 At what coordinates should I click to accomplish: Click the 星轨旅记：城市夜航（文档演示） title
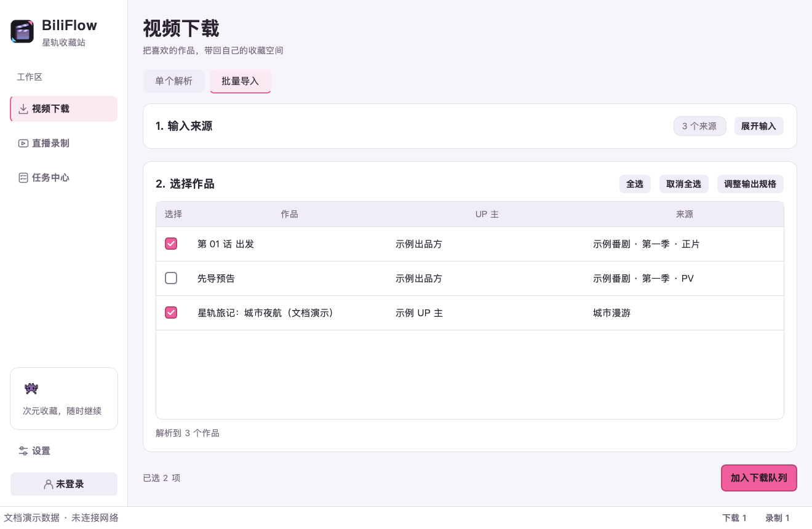click(x=265, y=313)
